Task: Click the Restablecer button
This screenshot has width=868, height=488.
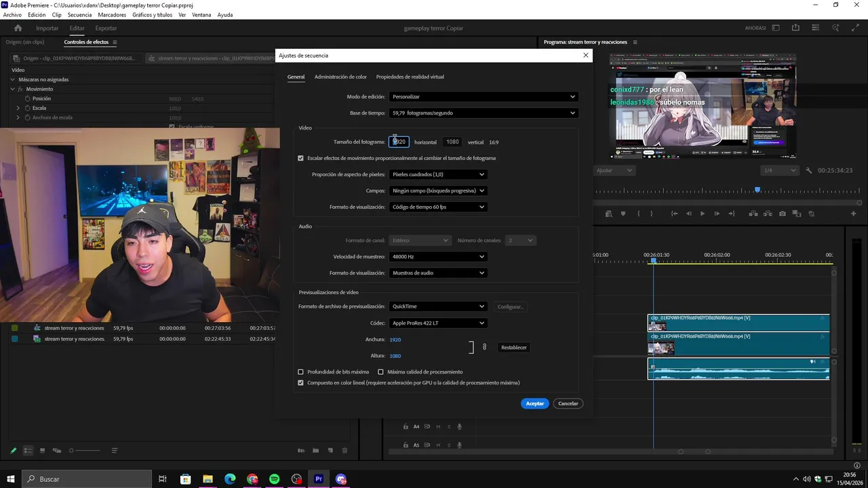Action: pyautogui.click(x=513, y=347)
